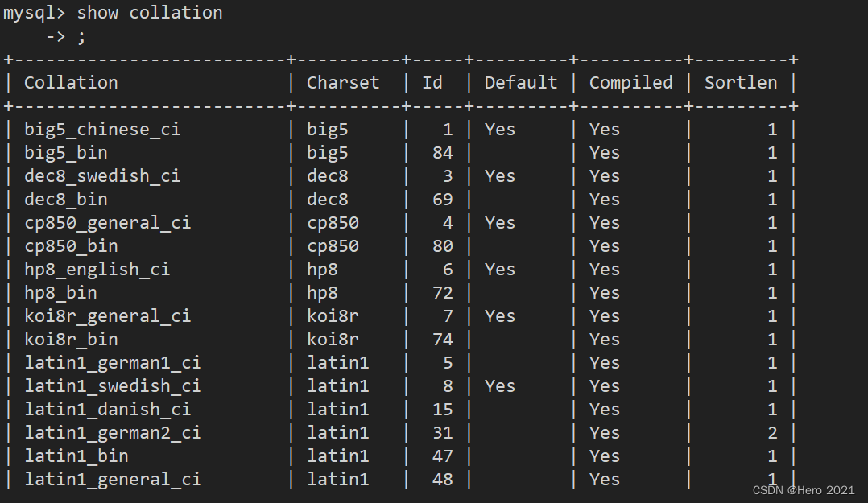Click the Sortlen value 2

point(772,433)
